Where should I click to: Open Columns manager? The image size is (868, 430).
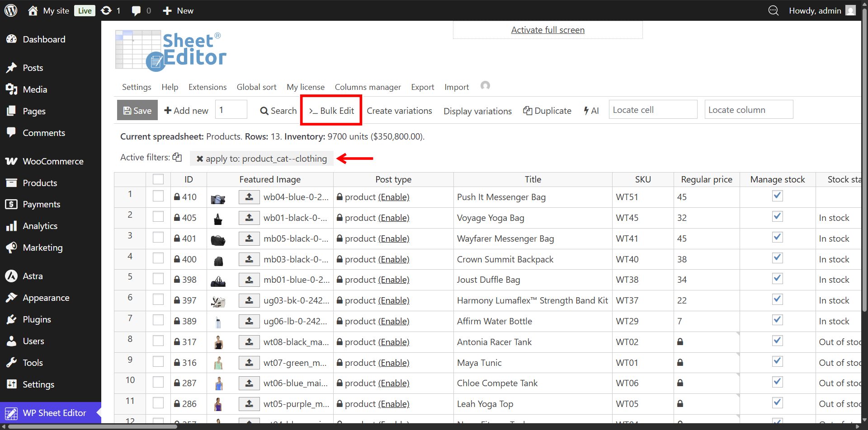tap(368, 87)
